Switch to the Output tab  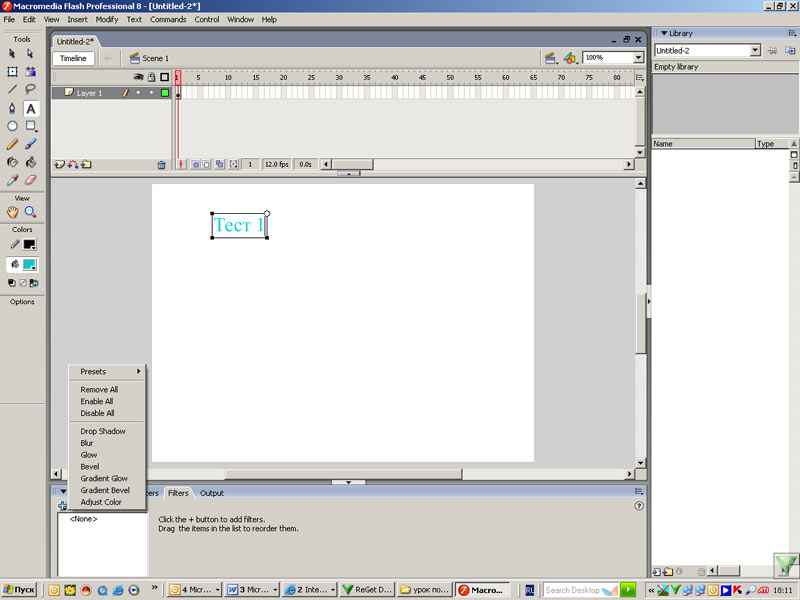[212, 493]
